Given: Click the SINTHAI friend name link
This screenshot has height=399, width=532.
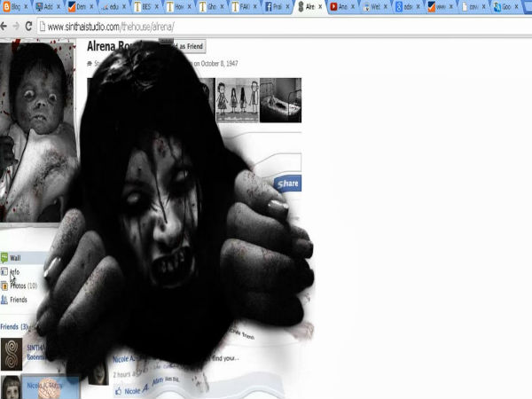Looking at the screenshot, I should coord(35,352).
